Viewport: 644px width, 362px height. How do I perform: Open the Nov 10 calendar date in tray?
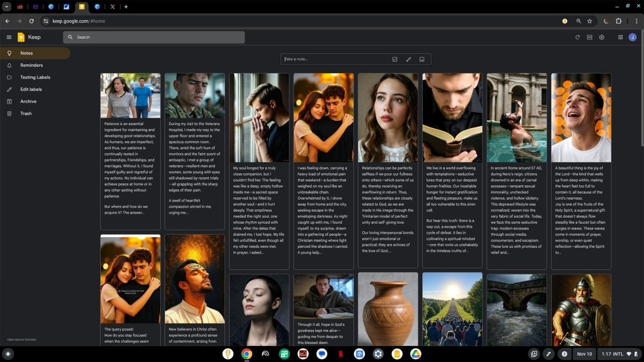[x=584, y=354]
